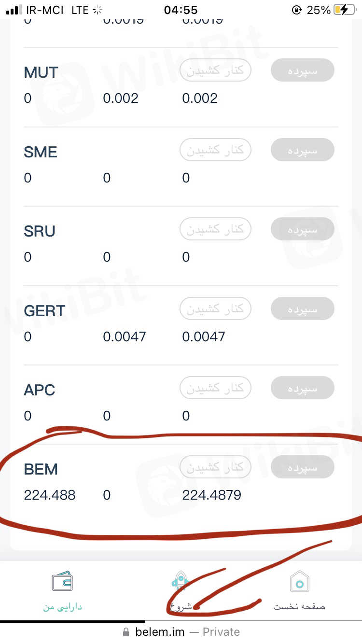Tap the BEM balance value 224.4879
Screen dimensions: 362x644
211,495
